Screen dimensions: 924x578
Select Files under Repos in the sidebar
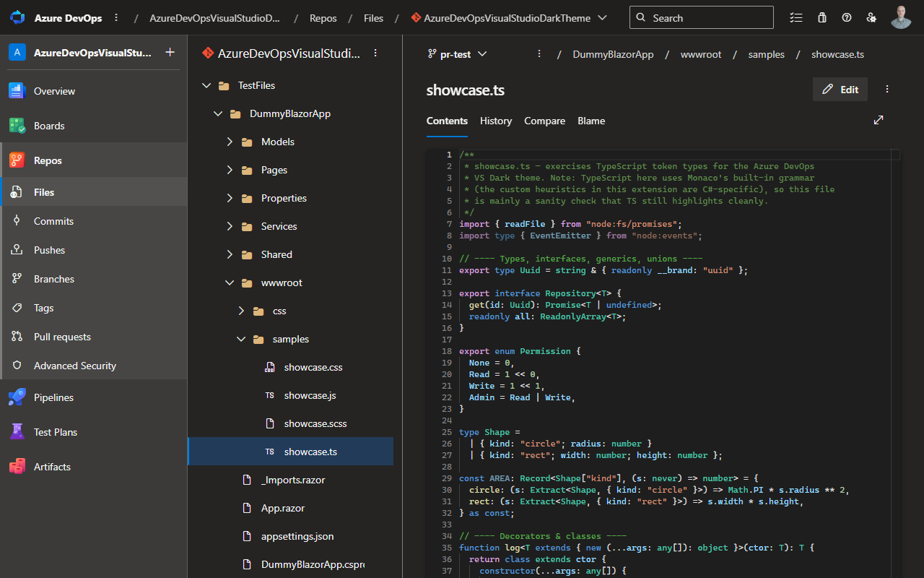[94, 192]
